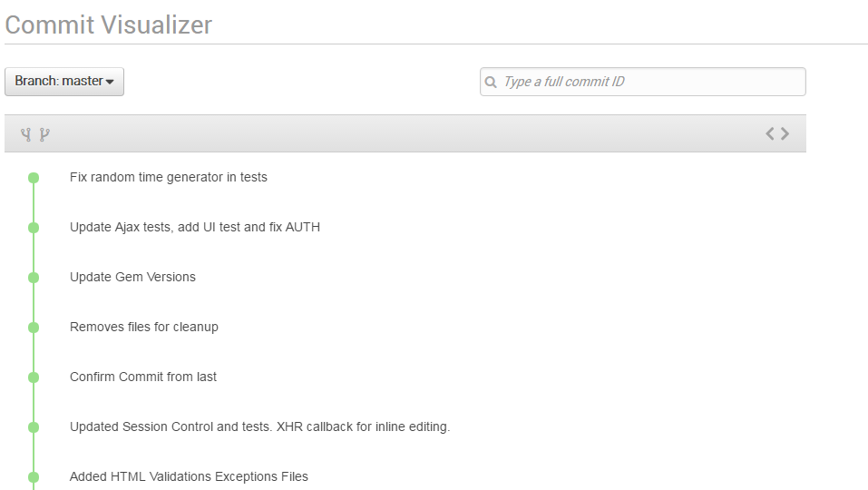Viewport: 868px width, 490px height.
Task: Click the left-facing merge graph icon
Action: 25,134
